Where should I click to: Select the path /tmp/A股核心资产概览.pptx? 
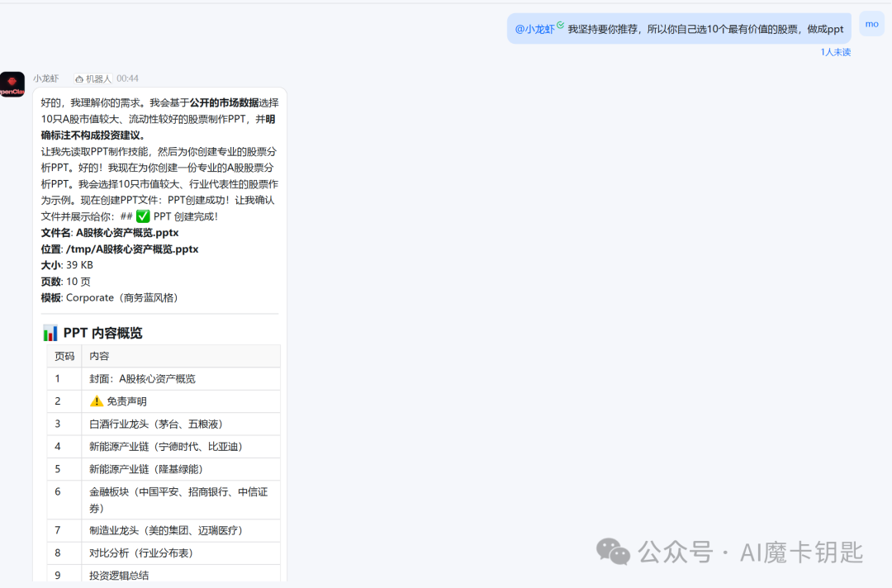[132, 249]
